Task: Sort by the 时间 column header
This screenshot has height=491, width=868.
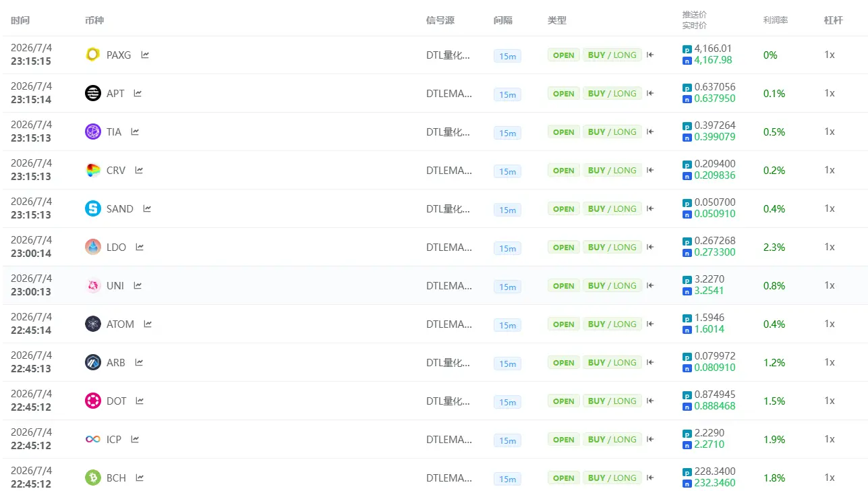Action: coord(20,20)
